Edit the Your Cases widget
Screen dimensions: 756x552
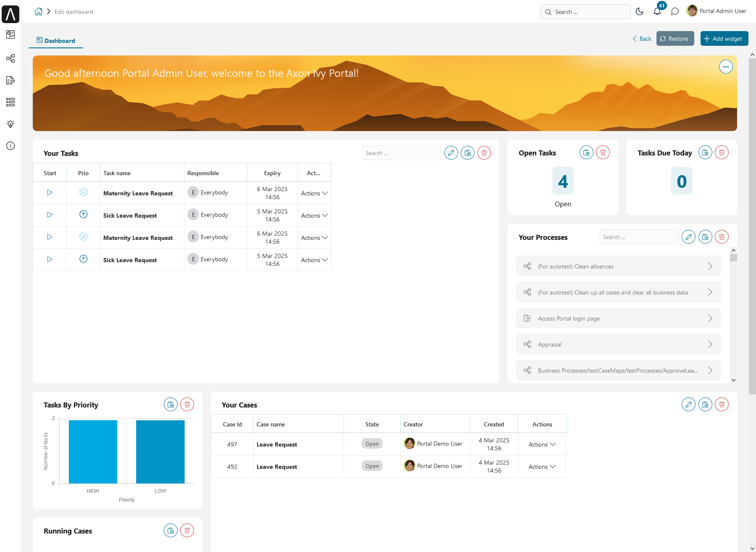[688, 405]
